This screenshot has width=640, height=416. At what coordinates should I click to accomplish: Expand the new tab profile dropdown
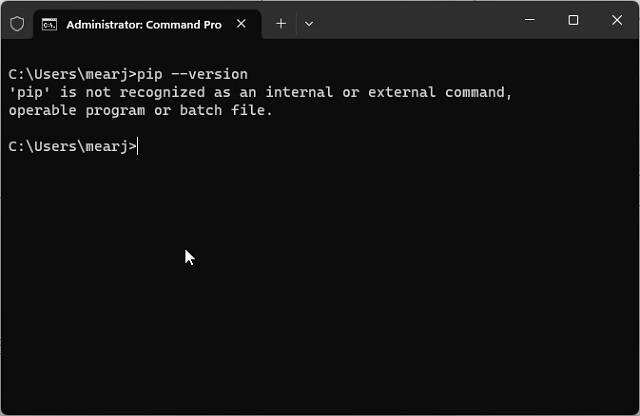click(x=309, y=23)
